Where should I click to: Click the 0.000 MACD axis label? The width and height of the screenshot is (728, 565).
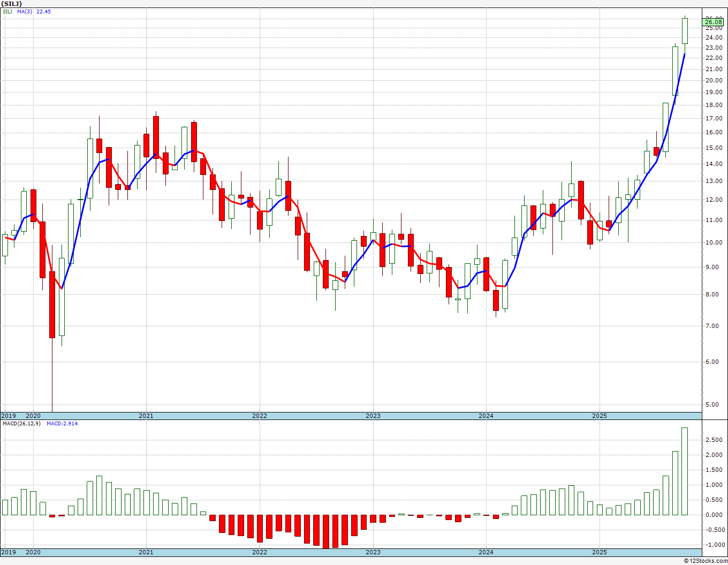click(714, 515)
